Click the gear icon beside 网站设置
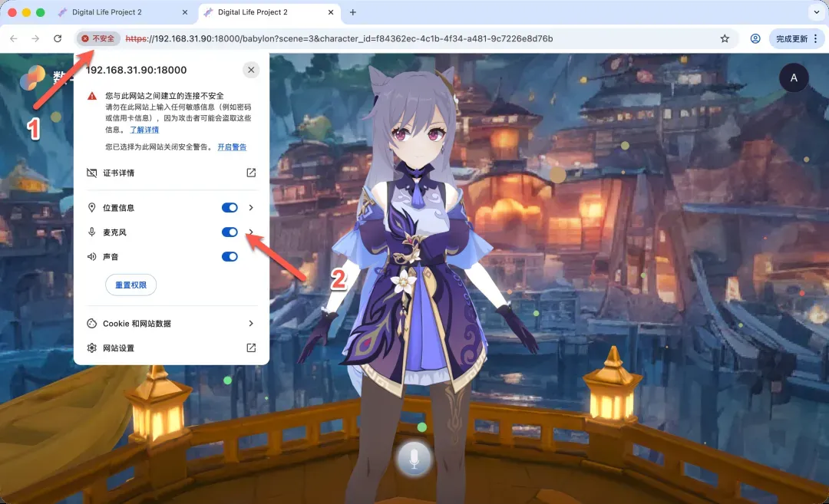This screenshot has width=829, height=504. [91, 348]
